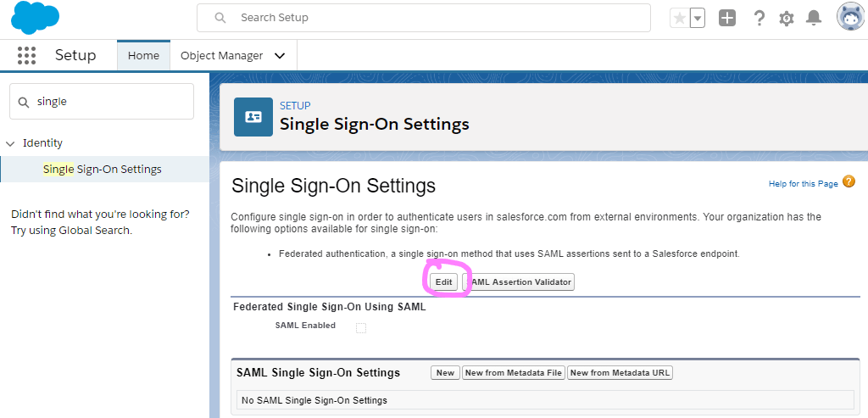This screenshot has height=418, width=868.
Task: Click the Search Setup field
Action: 424,18
